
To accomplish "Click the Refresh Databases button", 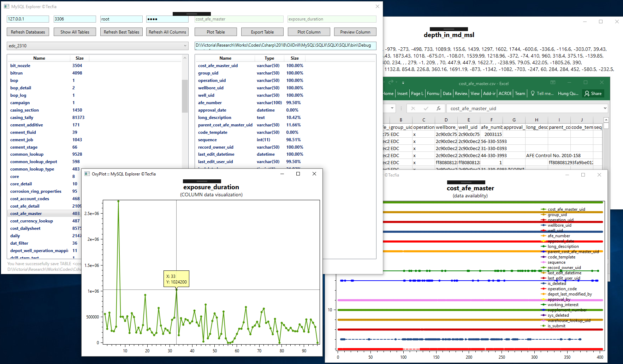I will (x=28, y=32).
